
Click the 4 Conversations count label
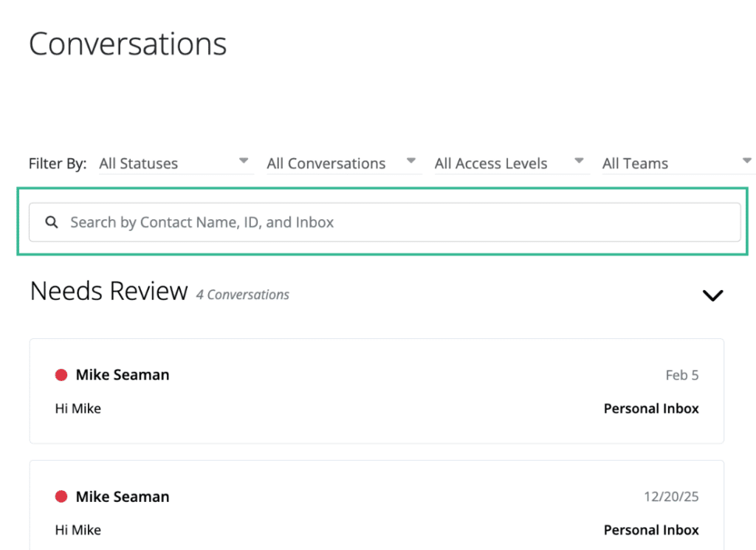(242, 295)
